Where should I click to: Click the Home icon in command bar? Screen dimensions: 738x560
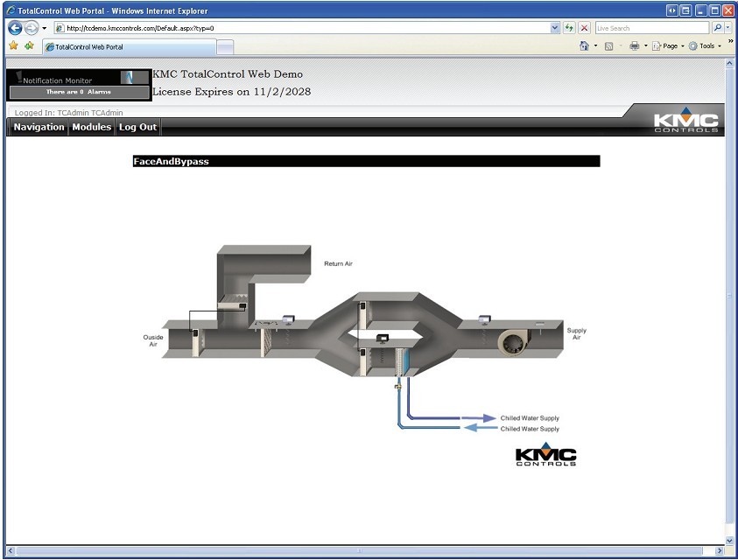pyautogui.click(x=584, y=45)
